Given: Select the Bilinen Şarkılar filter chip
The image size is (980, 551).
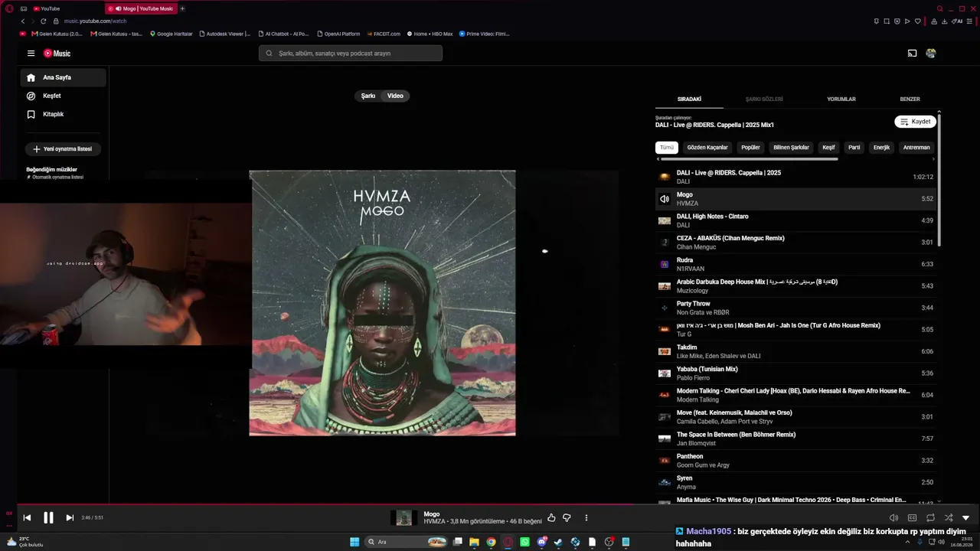Looking at the screenshot, I should pos(791,148).
